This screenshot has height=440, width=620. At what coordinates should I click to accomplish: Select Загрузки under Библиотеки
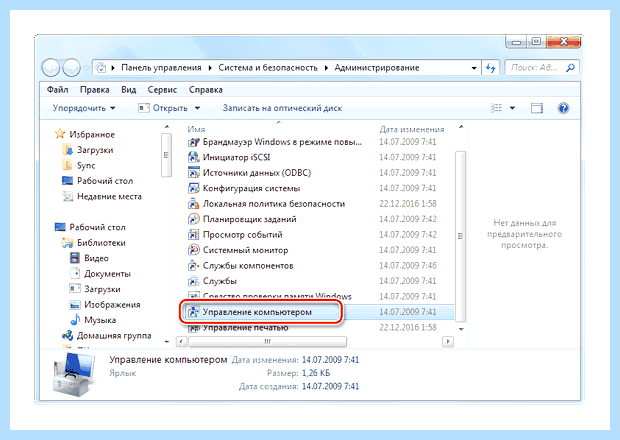tap(102, 289)
